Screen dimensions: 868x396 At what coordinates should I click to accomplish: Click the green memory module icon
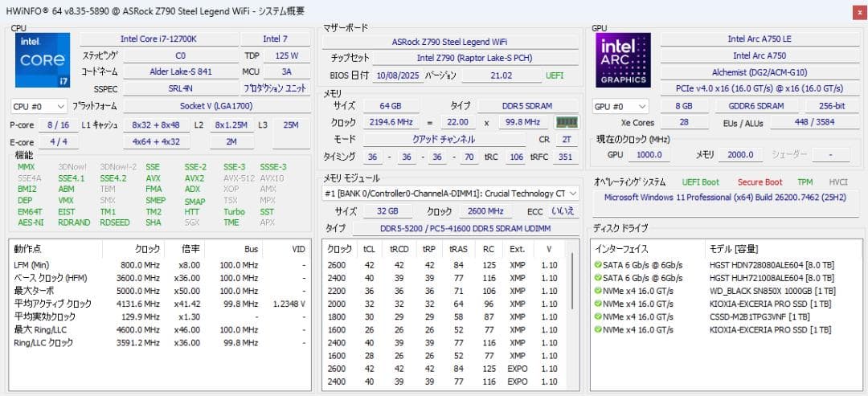click(567, 122)
